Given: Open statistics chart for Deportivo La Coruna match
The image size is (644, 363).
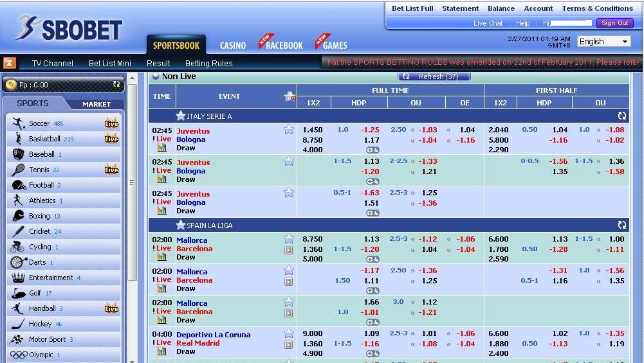Looking at the screenshot, I should pos(162,351).
